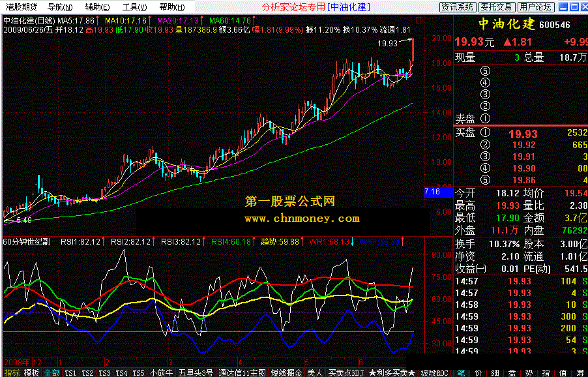Viewport: 588px width, 377px height.
Task: Click the stock code 600546
Action: pyautogui.click(x=555, y=25)
